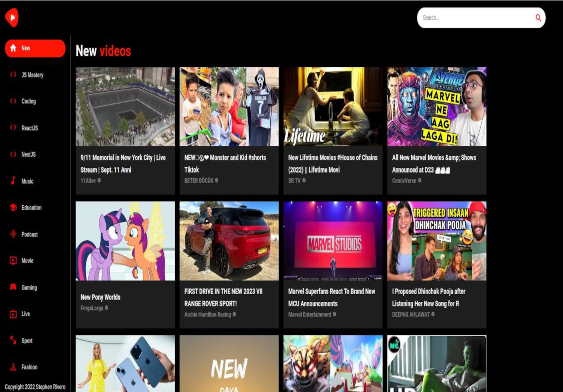Viewport: 563px width, 392px height.
Task: Click the code icon beside JS Mastery
Action: [x=13, y=74]
